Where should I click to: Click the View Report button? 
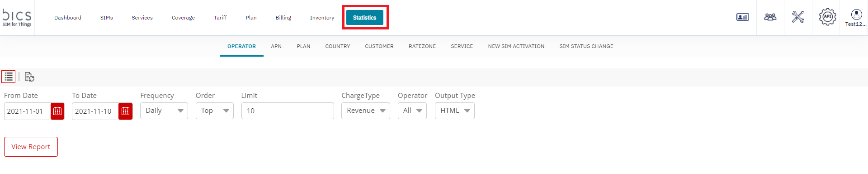(31, 147)
